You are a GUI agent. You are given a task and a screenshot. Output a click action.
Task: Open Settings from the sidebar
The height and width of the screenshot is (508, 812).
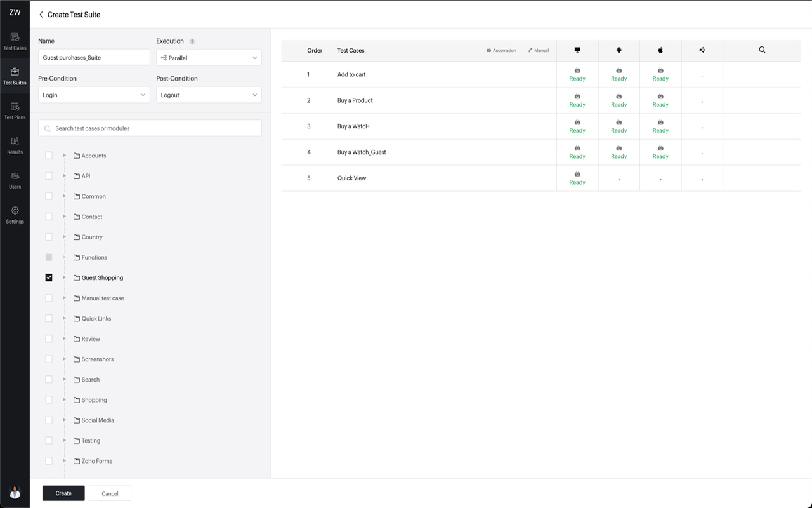[15, 215]
